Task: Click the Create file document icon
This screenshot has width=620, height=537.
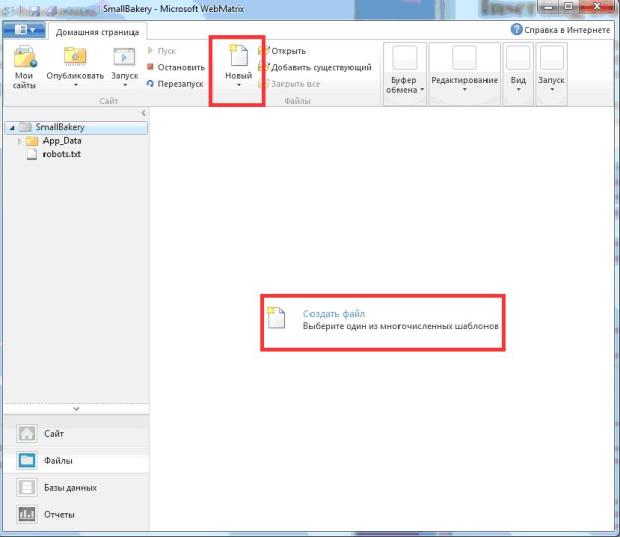Action: (276, 317)
